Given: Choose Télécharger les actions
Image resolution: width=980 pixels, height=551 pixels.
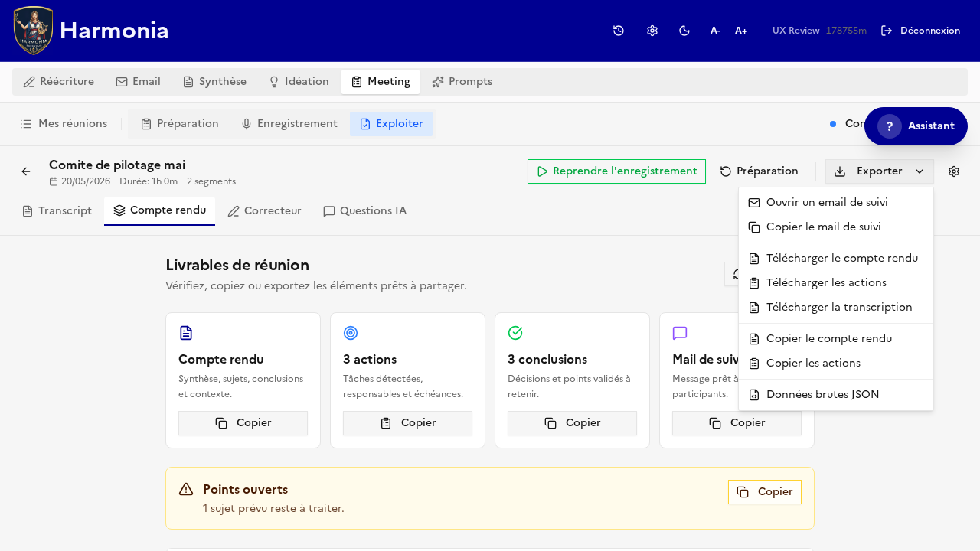Looking at the screenshot, I should [836, 283].
